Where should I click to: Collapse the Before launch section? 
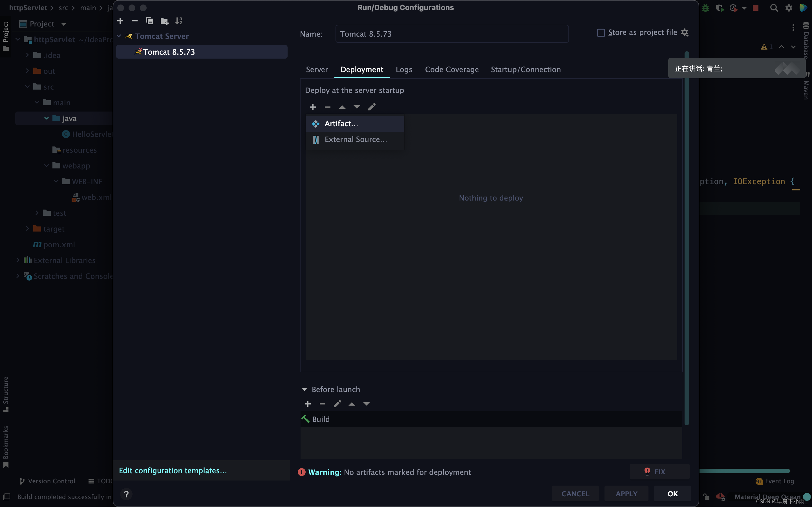(304, 389)
